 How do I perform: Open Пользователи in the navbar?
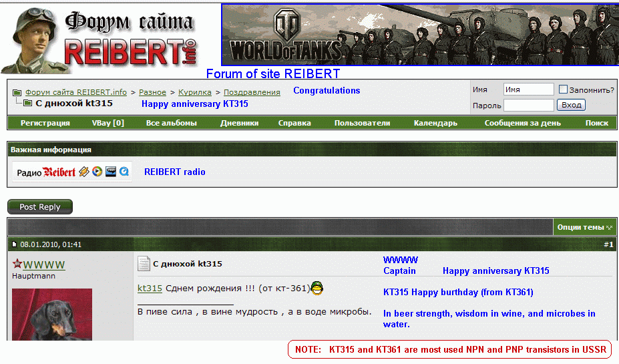coord(362,123)
